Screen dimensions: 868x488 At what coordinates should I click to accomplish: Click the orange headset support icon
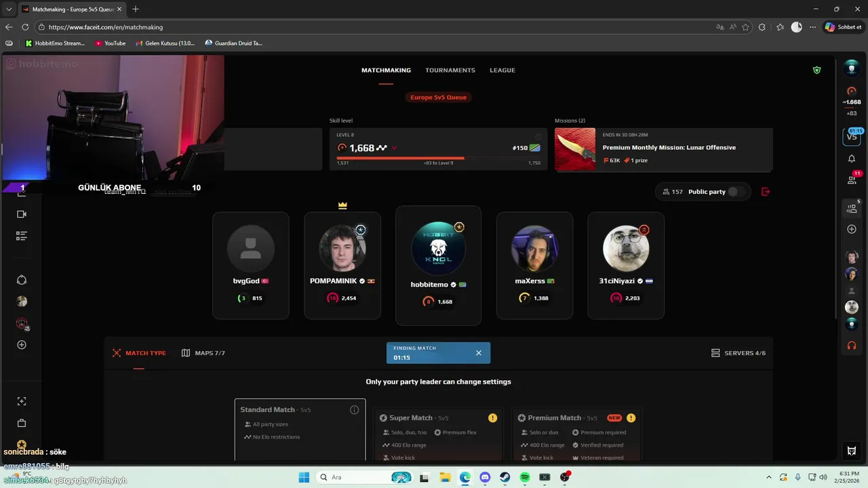tap(852, 346)
